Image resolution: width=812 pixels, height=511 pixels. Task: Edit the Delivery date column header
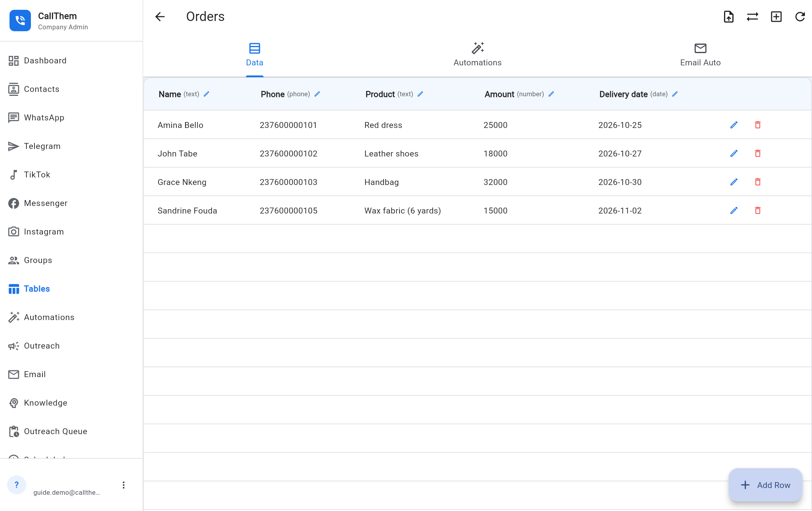pos(675,94)
